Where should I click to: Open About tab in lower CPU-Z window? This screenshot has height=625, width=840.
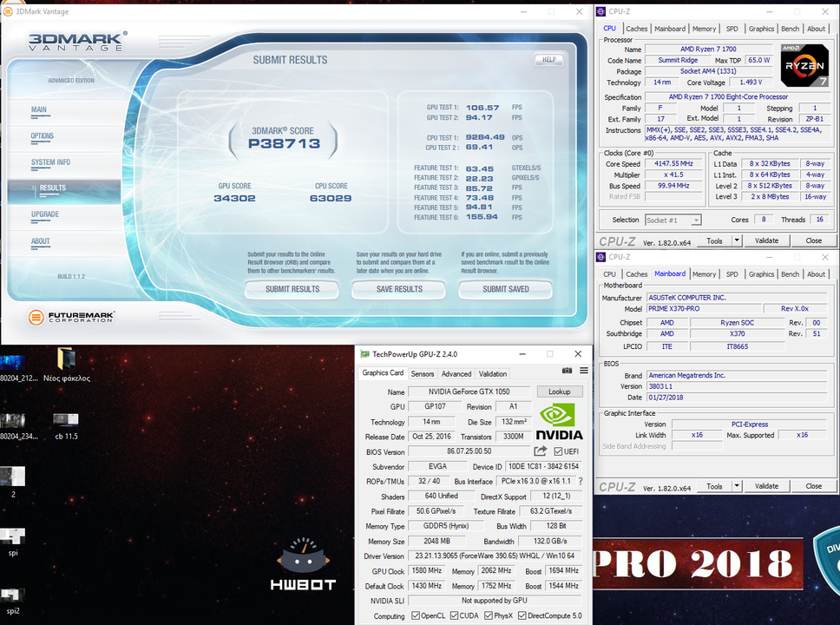click(x=816, y=274)
